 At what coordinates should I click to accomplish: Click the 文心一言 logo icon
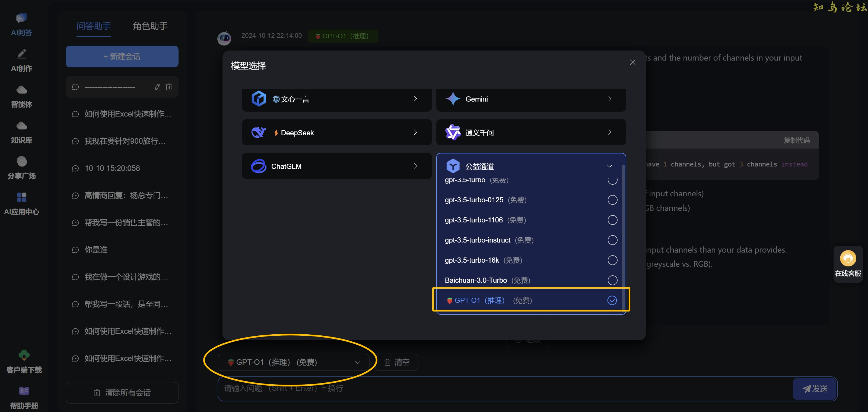point(259,99)
